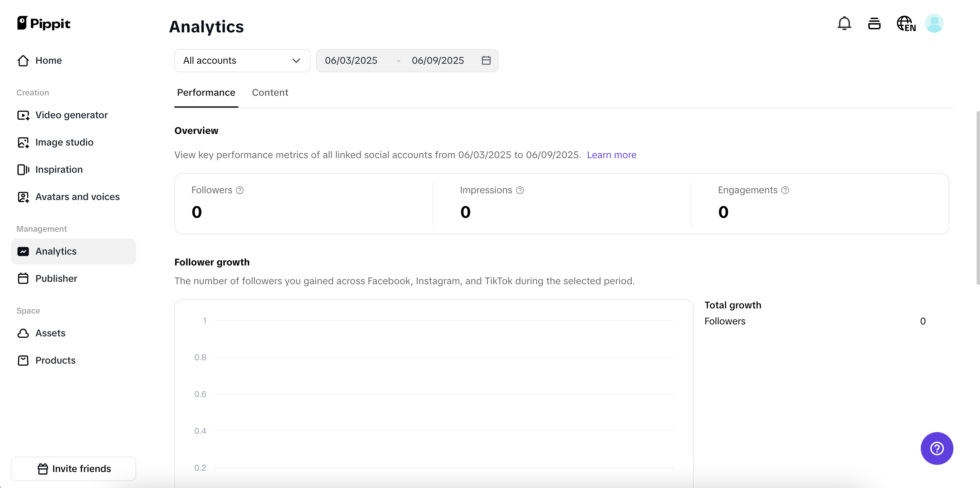Viewport: 980px width, 488px height.
Task: Switch to the Content tab
Action: [270, 92]
